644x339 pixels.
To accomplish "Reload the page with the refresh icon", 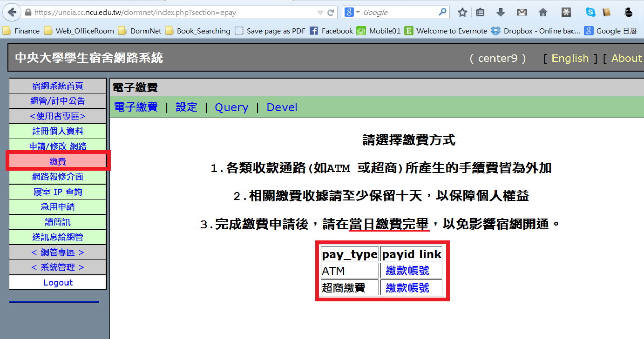I will pyautogui.click(x=331, y=13).
